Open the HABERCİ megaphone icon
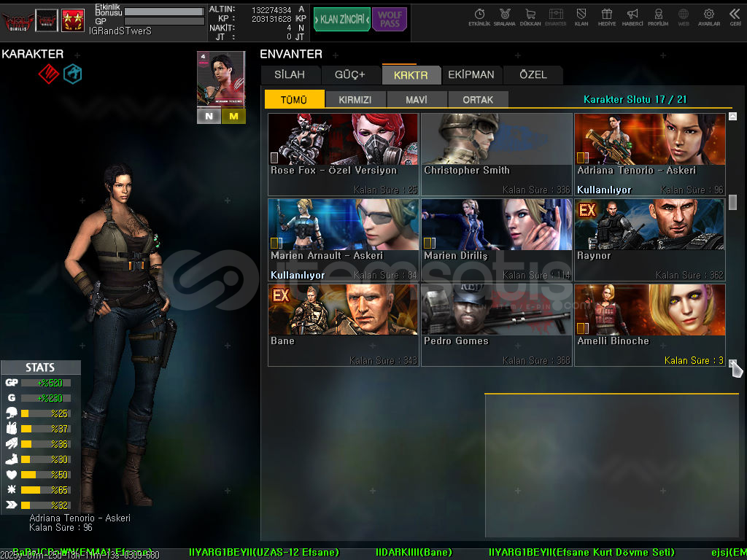Image resolution: width=747 pixels, height=560 pixels. pyautogui.click(x=632, y=17)
